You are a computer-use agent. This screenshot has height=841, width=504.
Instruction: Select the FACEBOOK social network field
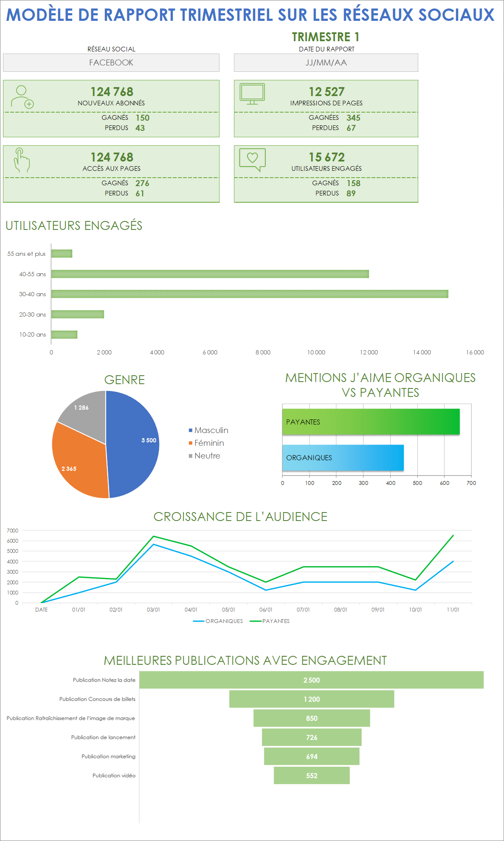(x=111, y=63)
